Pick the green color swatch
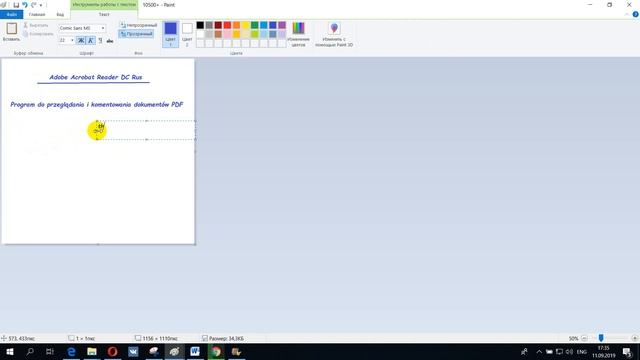The height and width of the screenshot is (360, 640). (x=255, y=25)
